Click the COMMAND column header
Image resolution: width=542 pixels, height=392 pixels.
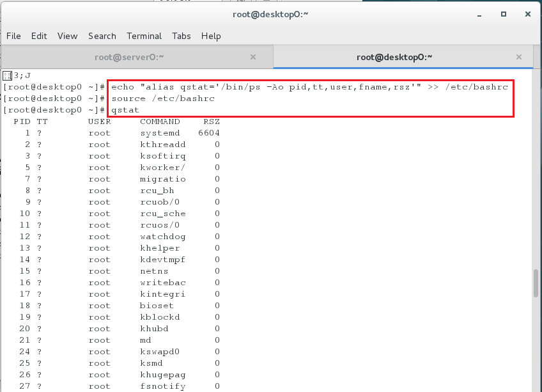pos(160,122)
